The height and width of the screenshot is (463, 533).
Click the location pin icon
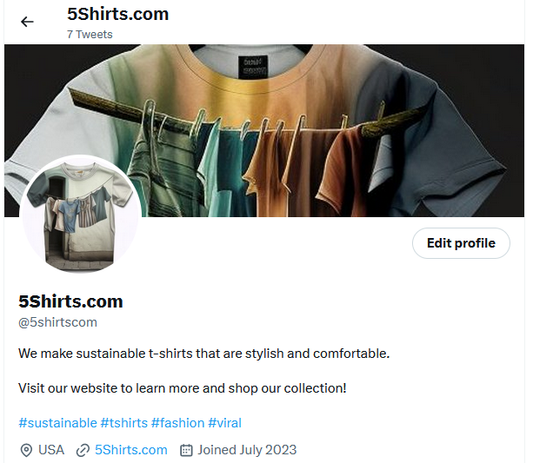[x=26, y=450]
